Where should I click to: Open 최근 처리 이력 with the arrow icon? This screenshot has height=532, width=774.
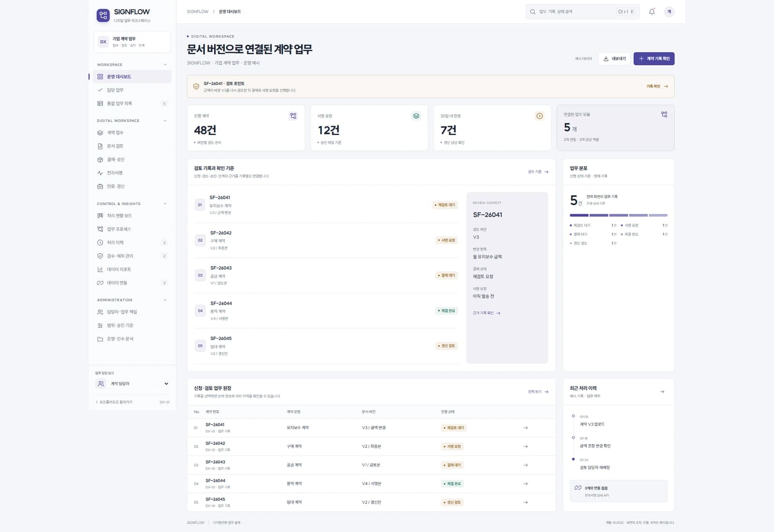pos(662,392)
